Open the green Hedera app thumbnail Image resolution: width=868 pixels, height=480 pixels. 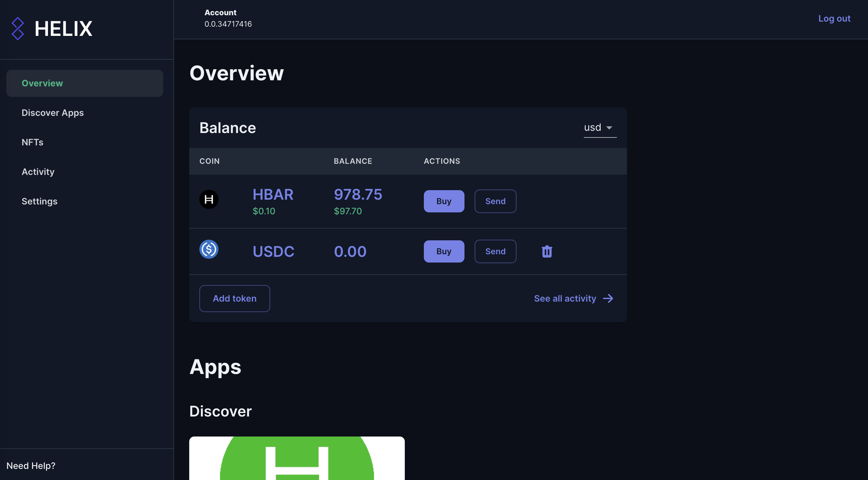click(297, 458)
